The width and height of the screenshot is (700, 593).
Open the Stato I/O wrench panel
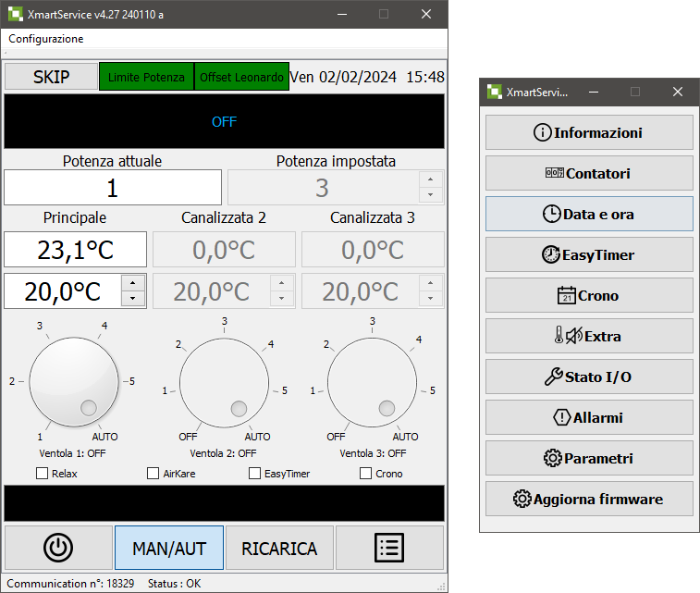point(589,377)
